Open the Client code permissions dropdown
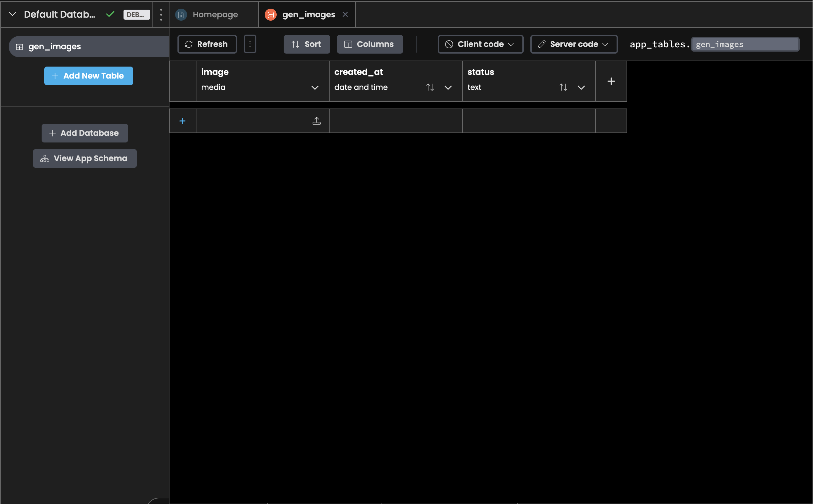The width and height of the screenshot is (813, 504). (x=479, y=44)
